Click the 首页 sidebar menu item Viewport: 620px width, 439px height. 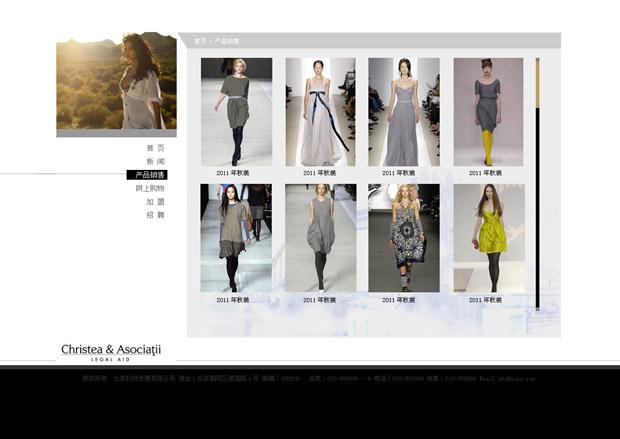(155, 148)
